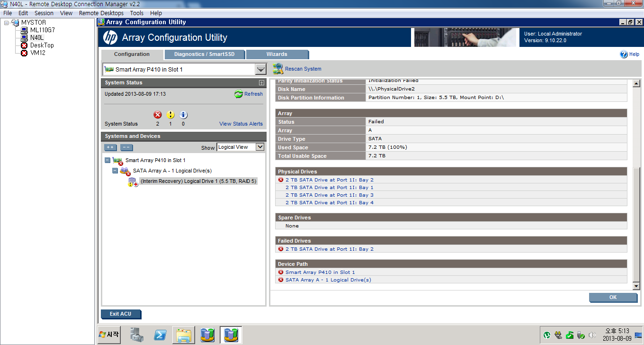Viewport: 644px width, 345px height.
Task: Open the Help menu in the menu bar
Action: (156, 13)
